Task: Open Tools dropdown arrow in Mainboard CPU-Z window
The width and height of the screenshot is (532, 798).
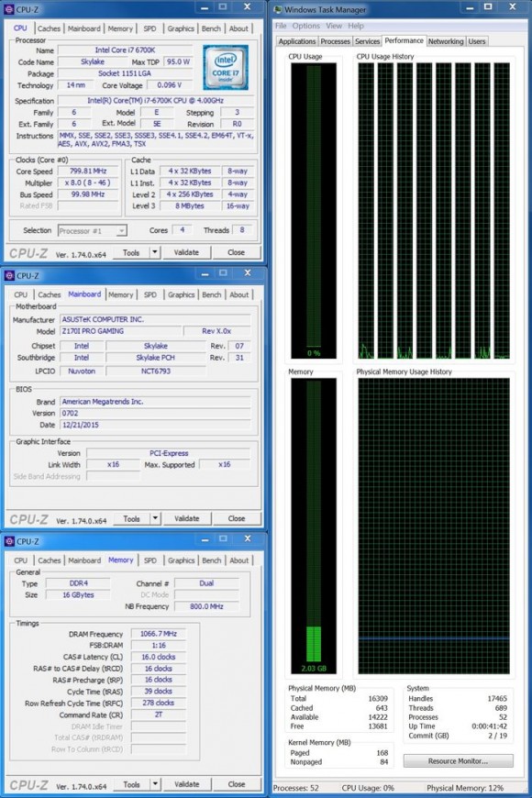Action: (155, 518)
